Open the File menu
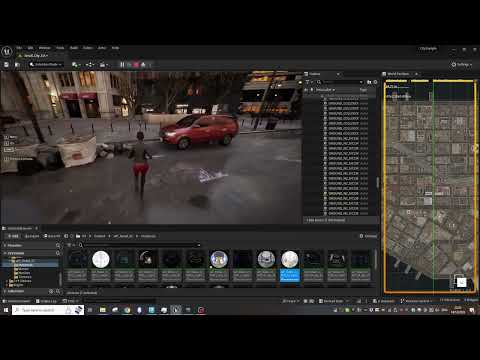The width and height of the screenshot is (480, 360). [x=19, y=48]
